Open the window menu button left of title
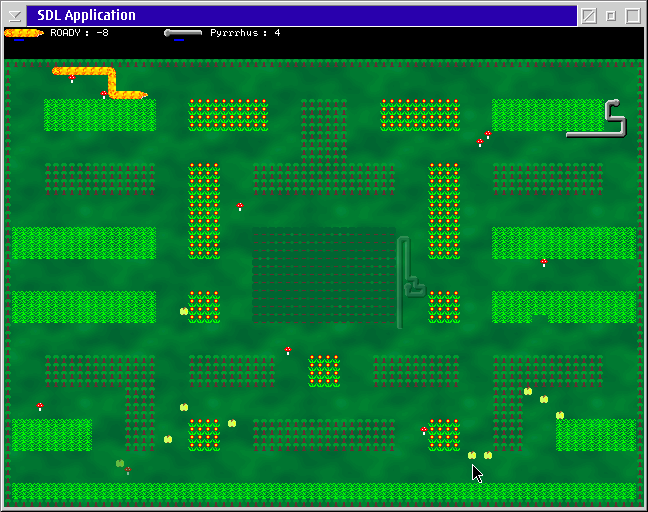 (14, 16)
